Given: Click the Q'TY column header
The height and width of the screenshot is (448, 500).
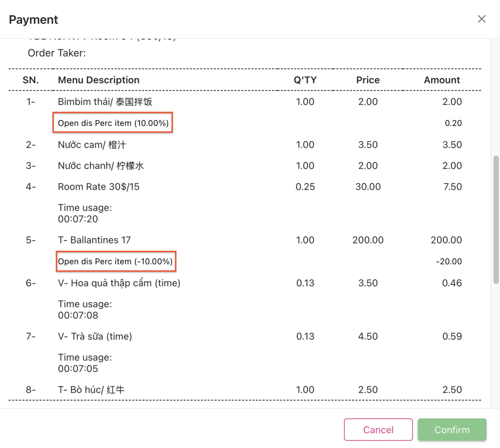Looking at the screenshot, I should tap(305, 80).
